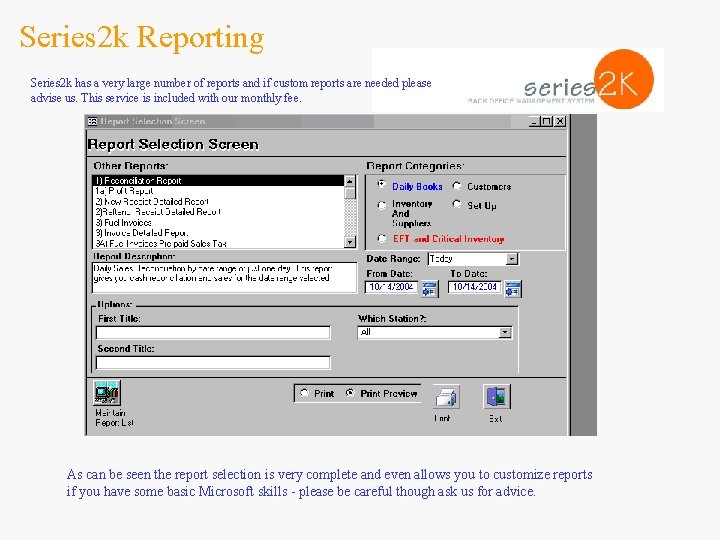Open the From Date calendar picker icon
The image size is (720, 540).
tap(429, 289)
